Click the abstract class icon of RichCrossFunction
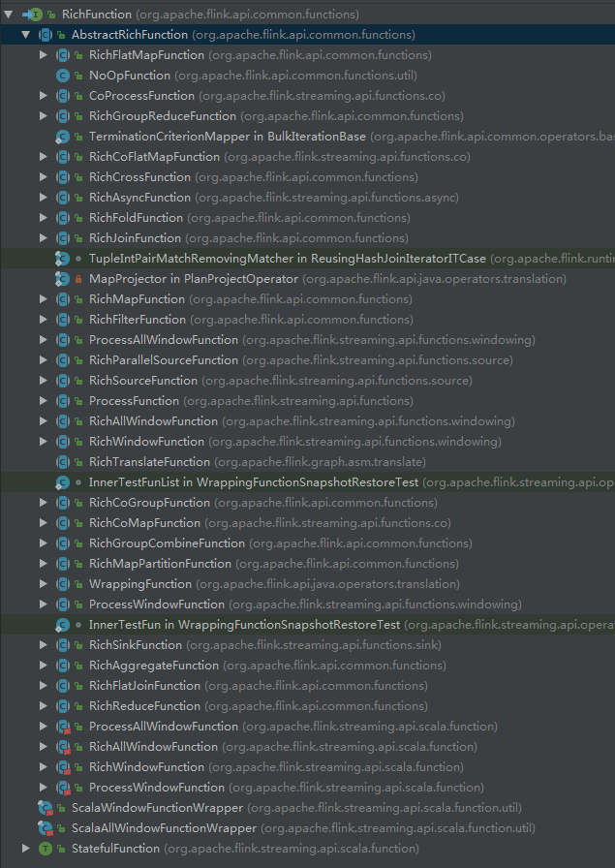 63,177
